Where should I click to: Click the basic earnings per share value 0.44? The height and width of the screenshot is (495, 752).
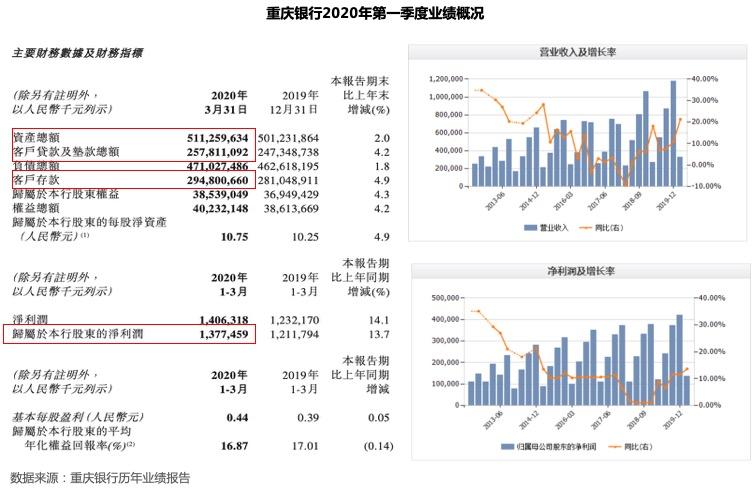[x=237, y=418]
